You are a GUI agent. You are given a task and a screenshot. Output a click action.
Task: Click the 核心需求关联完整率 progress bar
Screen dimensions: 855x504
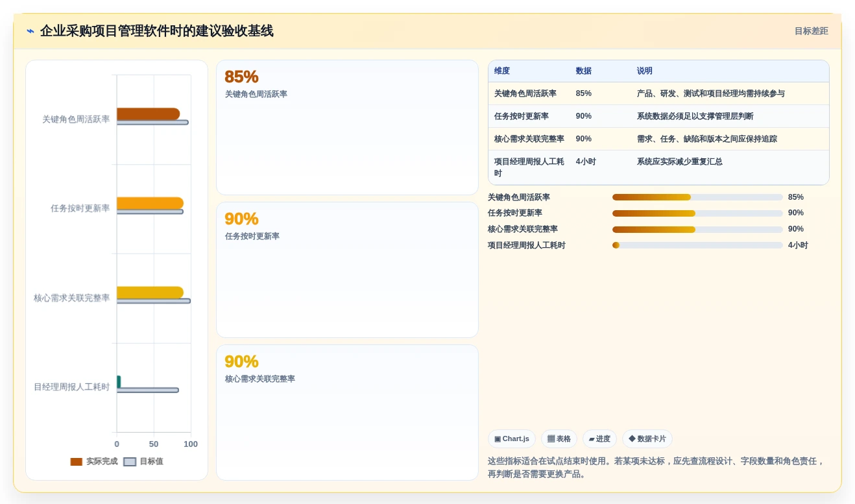tap(697, 229)
